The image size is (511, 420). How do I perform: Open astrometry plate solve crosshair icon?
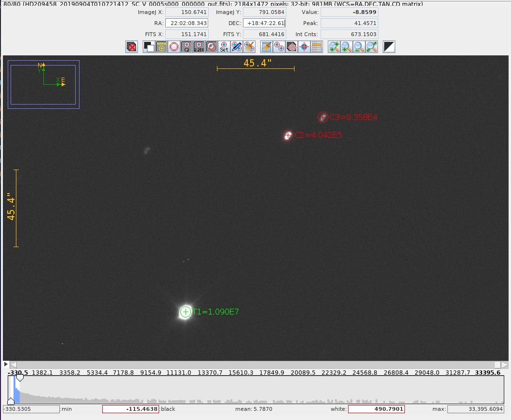pyautogui.click(x=304, y=47)
